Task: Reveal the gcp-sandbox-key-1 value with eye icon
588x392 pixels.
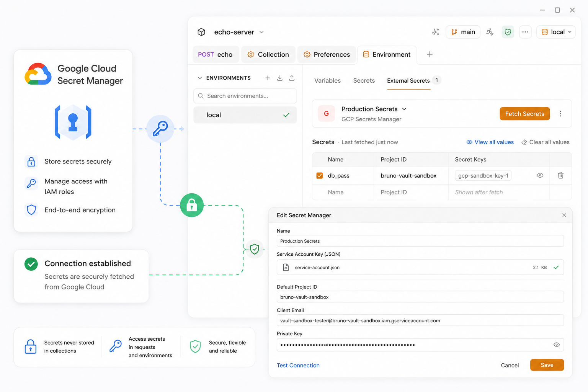Action: [540, 175]
